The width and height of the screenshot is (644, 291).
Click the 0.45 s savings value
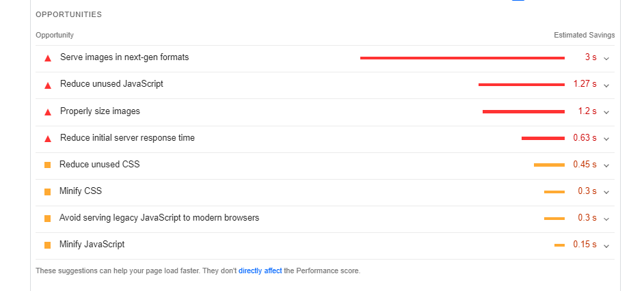click(x=585, y=165)
